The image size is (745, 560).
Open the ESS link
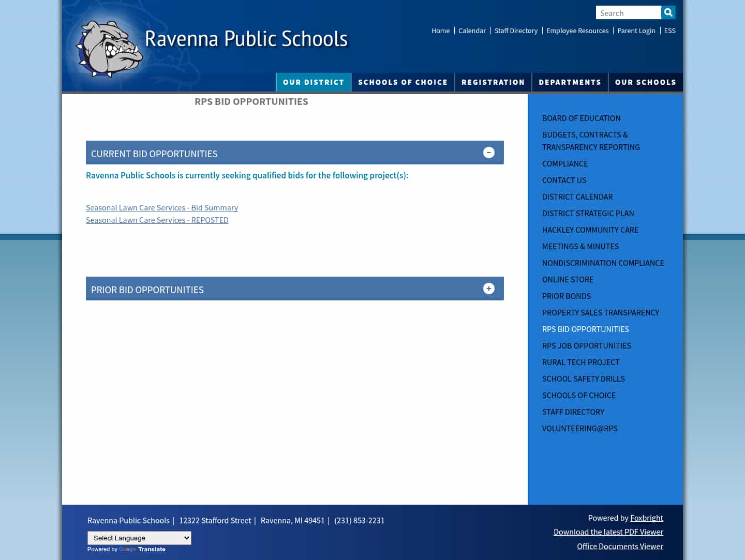[669, 31]
